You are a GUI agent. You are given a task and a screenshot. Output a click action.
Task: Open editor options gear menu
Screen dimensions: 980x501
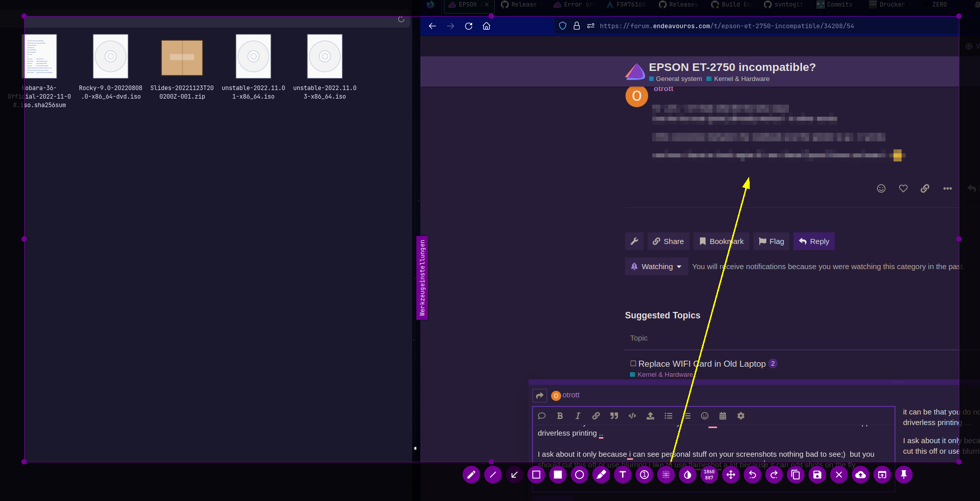click(741, 416)
